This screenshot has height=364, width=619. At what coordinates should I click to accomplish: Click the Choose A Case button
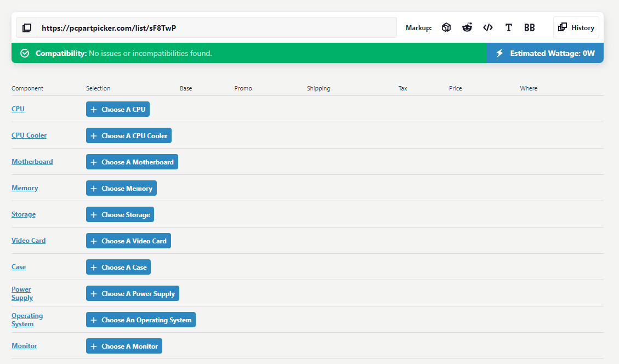(x=118, y=268)
